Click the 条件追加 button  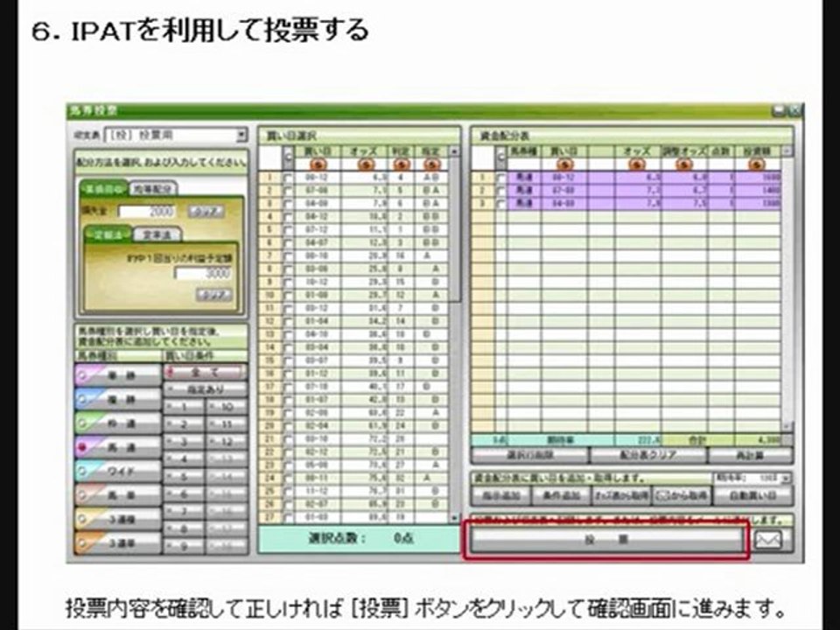pyautogui.click(x=561, y=495)
